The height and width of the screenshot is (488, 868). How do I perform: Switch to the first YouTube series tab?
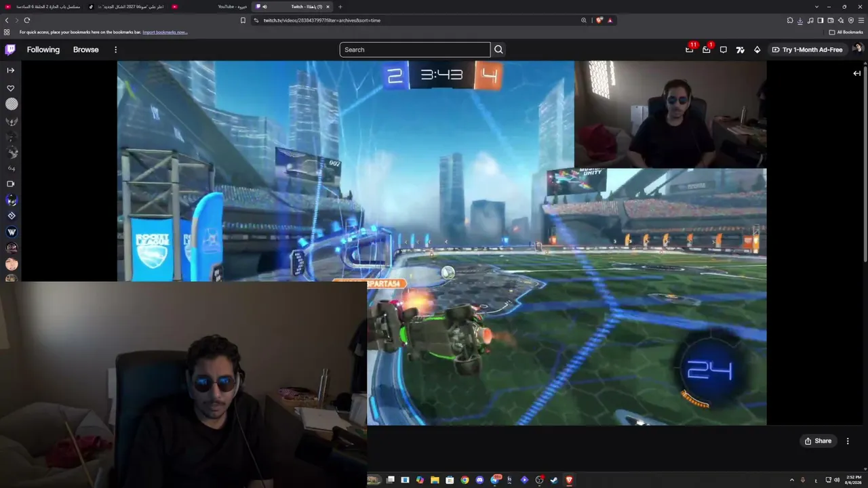coord(43,7)
